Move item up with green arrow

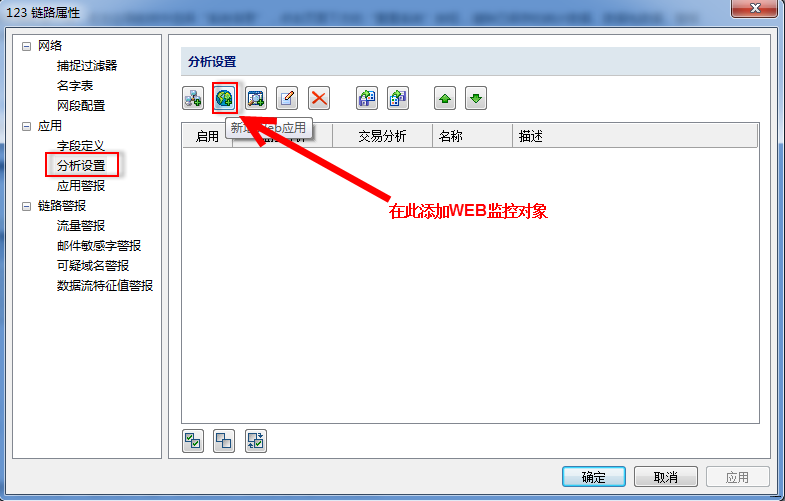445,98
